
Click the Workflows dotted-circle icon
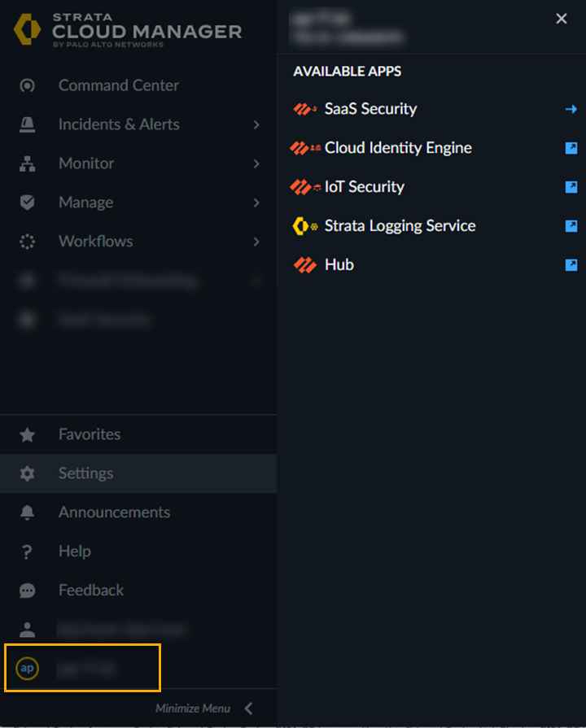(x=28, y=242)
